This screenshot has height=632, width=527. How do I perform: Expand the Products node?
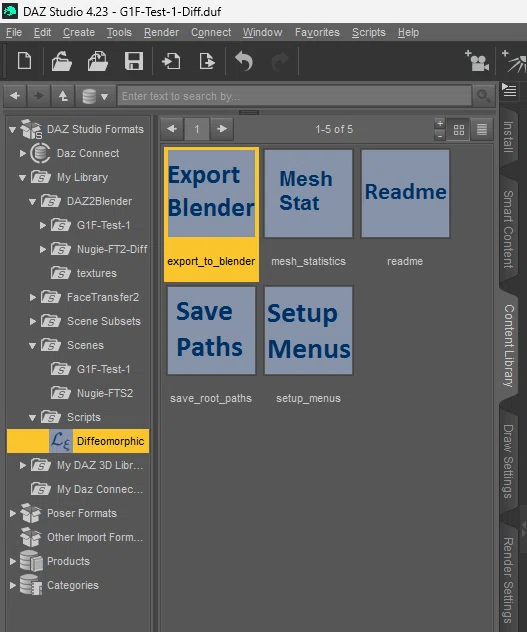click(x=12, y=561)
